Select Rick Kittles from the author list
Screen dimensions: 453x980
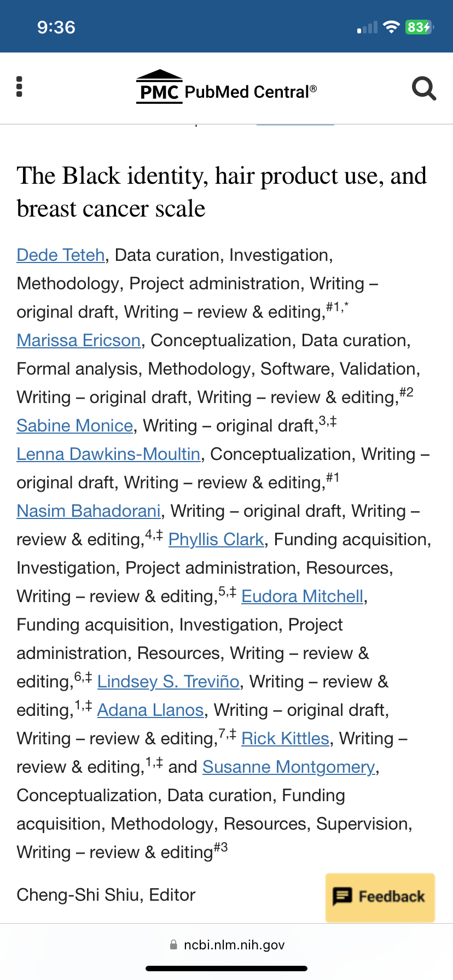coord(284,738)
